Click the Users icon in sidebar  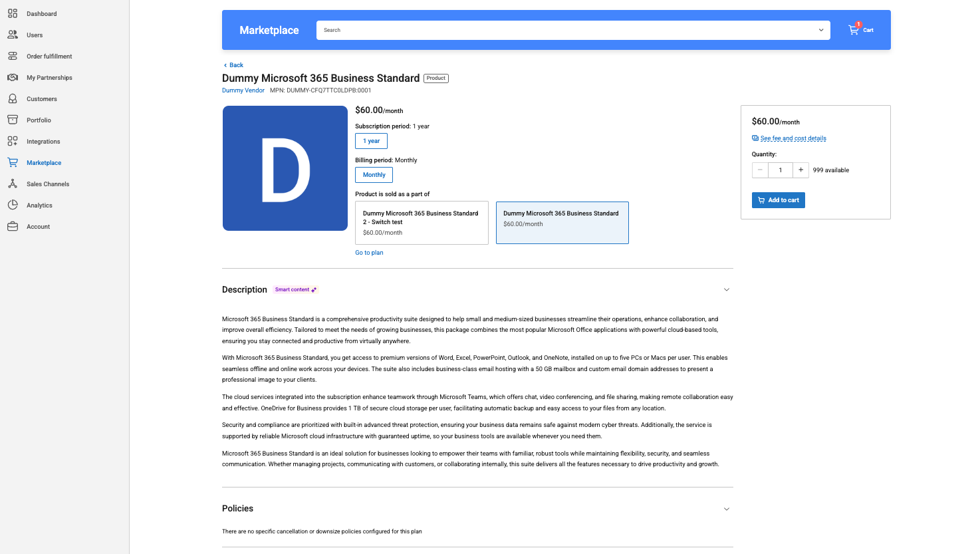(x=13, y=35)
